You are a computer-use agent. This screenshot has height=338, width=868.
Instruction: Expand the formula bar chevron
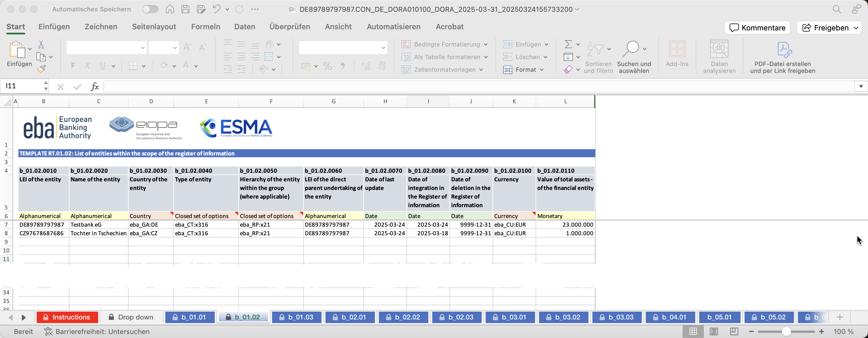(x=861, y=86)
